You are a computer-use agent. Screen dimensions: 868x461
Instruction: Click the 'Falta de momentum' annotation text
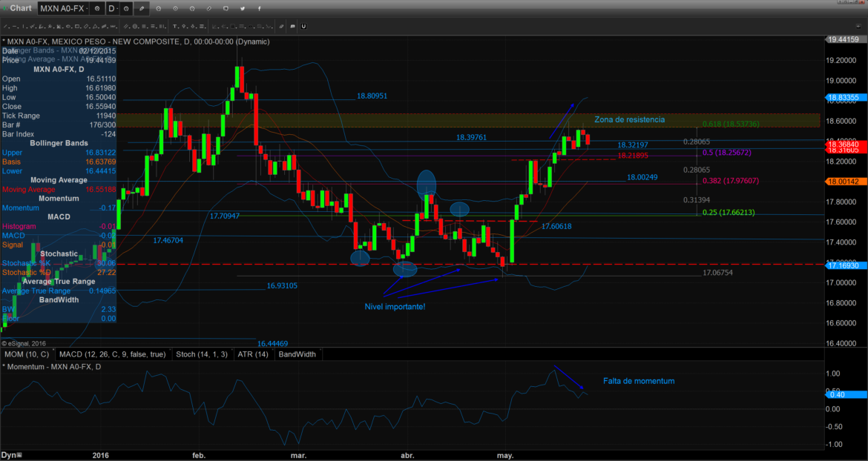point(639,381)
